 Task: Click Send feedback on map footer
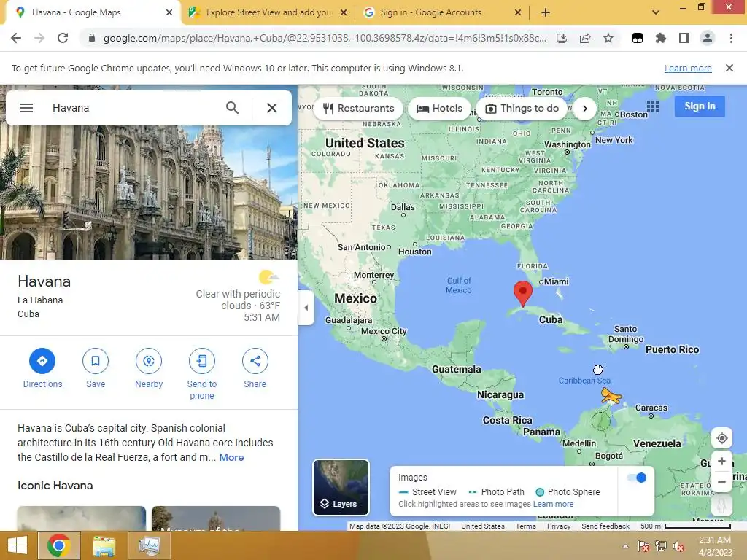coord(605,526)
